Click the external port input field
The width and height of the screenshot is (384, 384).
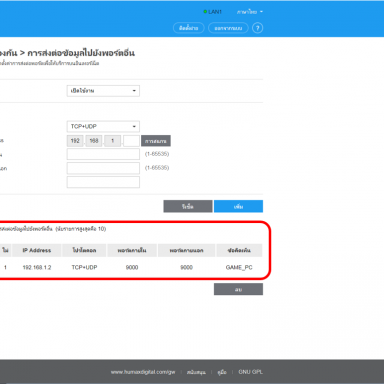click(103, 168)
